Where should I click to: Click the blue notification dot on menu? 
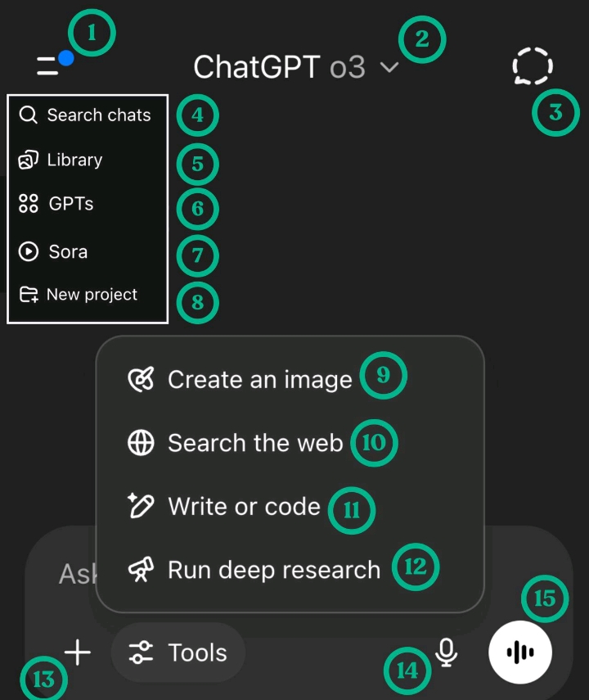click(66, 58)
